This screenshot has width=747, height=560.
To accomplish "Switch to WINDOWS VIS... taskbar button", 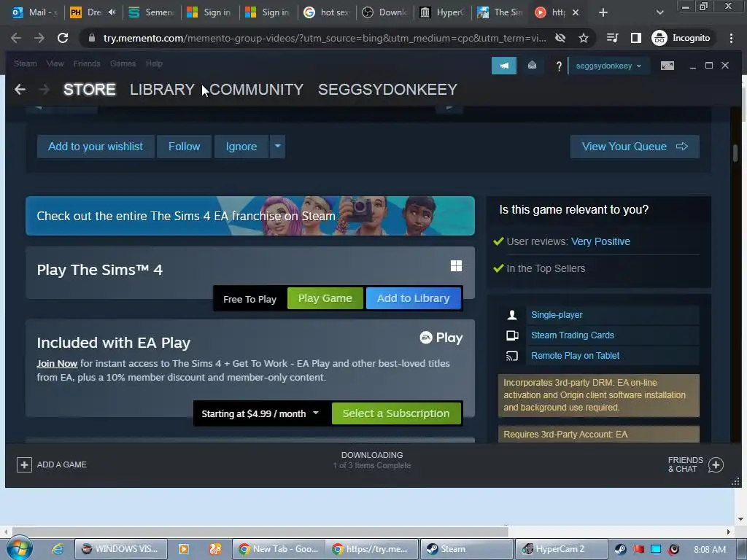I will (x=121, y=549).
